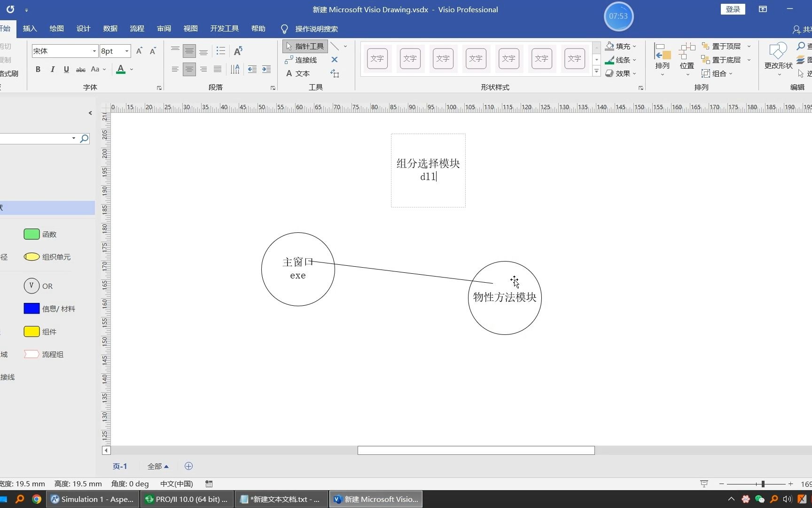812x508 pixels.
Task: Select the Pointer tool 指针工具
Action: (x=305, y=46)
